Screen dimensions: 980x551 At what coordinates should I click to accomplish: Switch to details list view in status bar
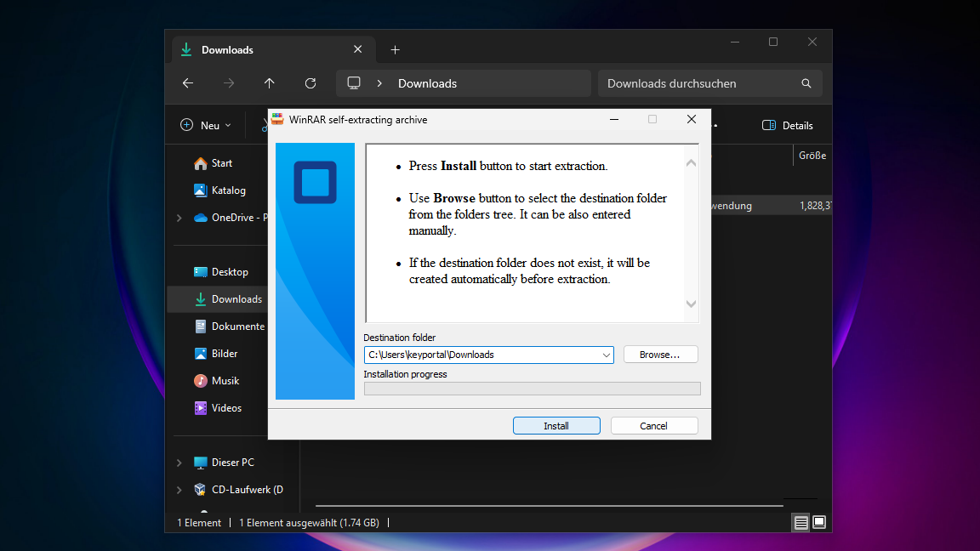point(801,522)
